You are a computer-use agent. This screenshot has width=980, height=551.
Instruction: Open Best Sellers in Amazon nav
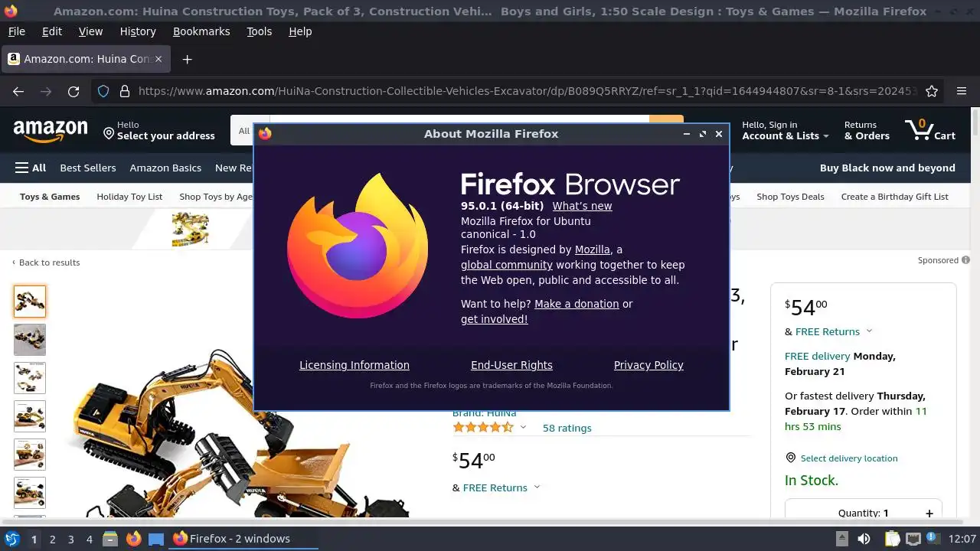tap(88, 168)
